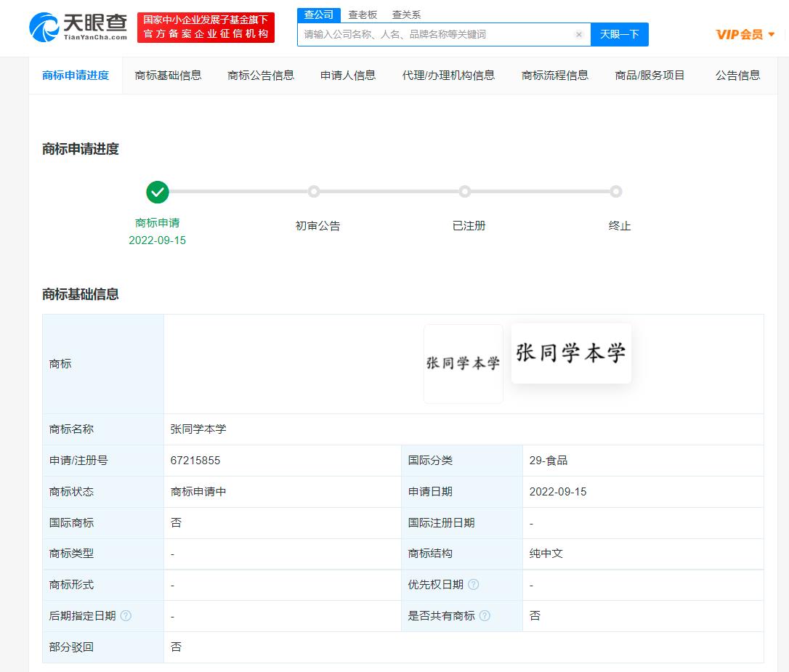Expand the VIP会员 dropdown
This screenshot has height=672, width=789.
click(745, 34)
